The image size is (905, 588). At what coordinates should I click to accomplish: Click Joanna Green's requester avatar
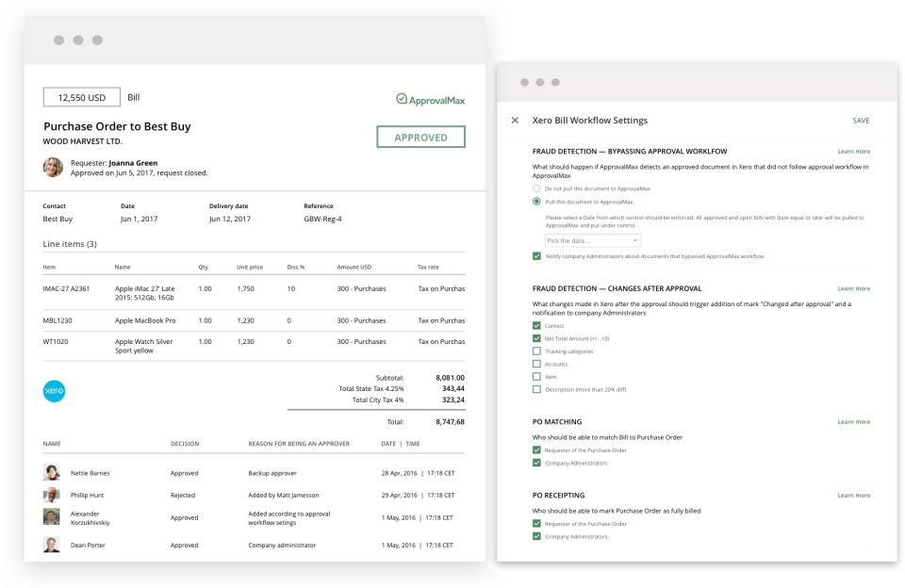coord(53,168)
